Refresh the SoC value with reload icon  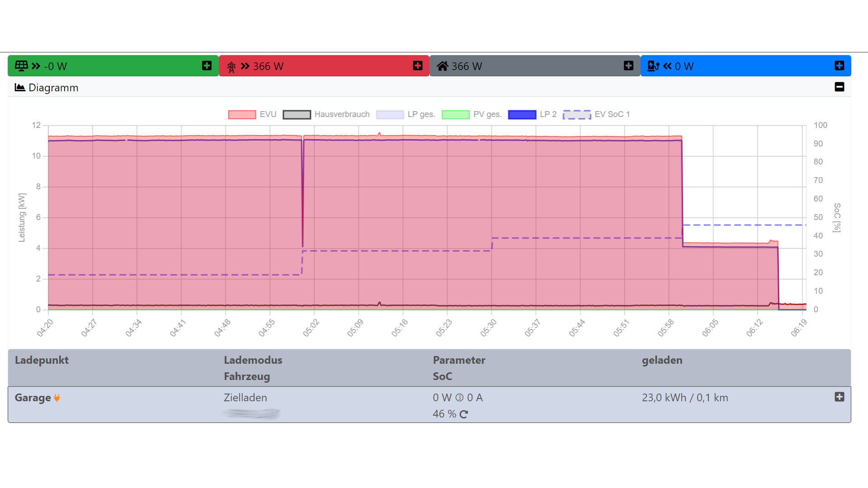tap(464, 414)
